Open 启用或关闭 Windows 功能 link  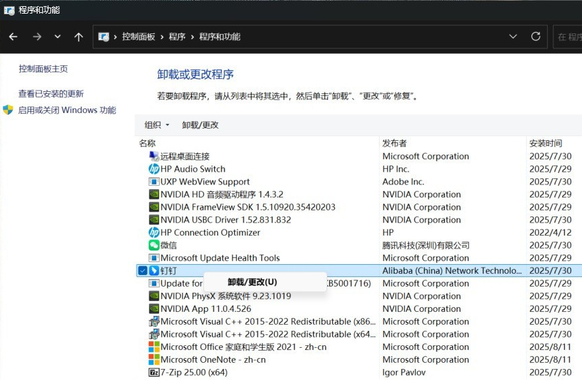67,110
